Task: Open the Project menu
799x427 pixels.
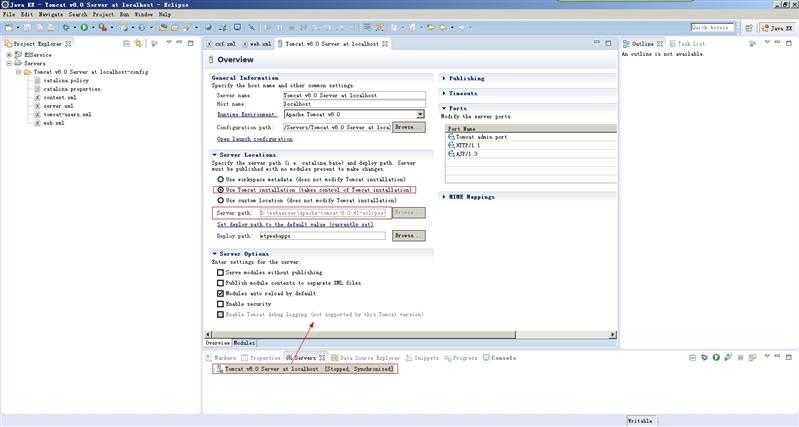Action: click(103, 14)
